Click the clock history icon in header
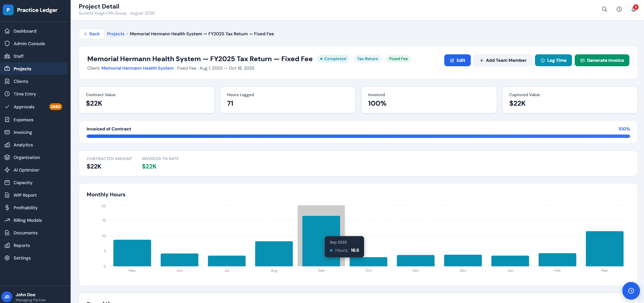The height and width of the screenshot is (303, 644). coord(619,9)
